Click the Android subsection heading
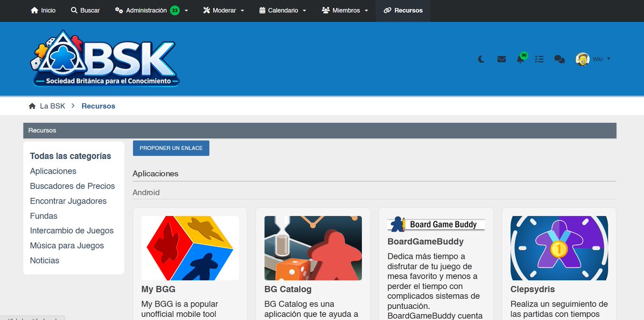 point(146,192)
